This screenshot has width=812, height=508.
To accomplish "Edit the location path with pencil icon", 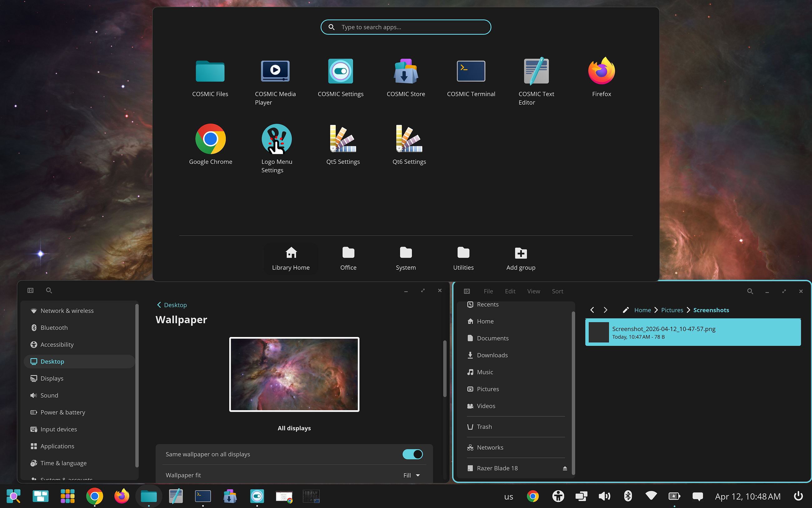I will click(626, 310).
